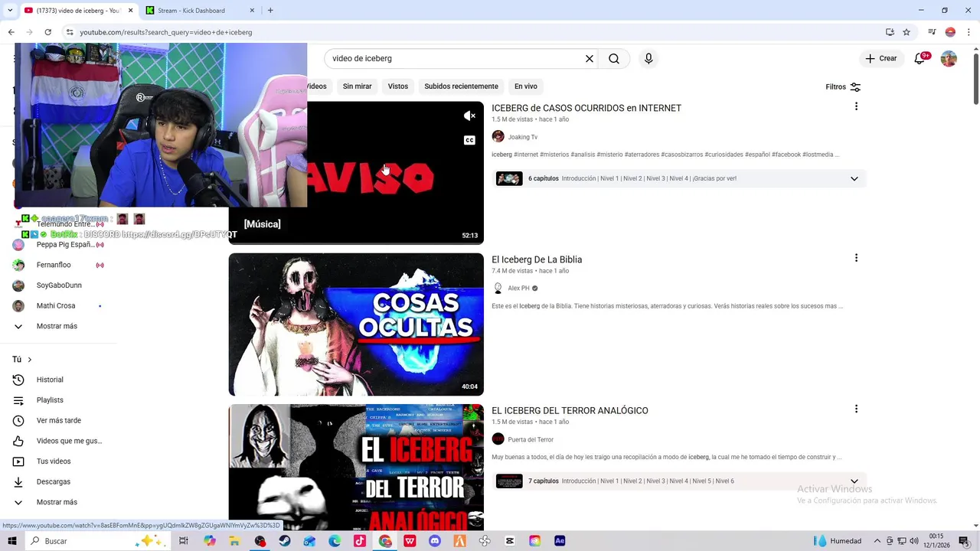
Task: Go back to the previous page
Action: tap(11, 32)
